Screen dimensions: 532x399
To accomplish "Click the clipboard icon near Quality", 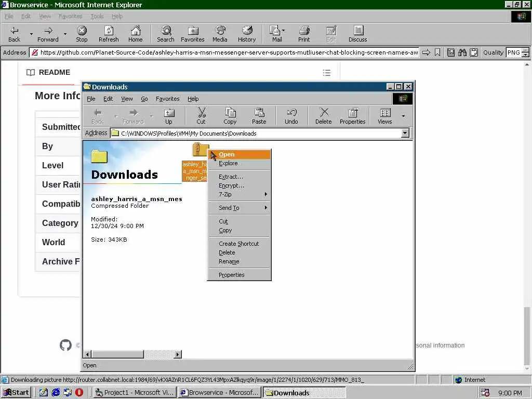I will 474,52.
